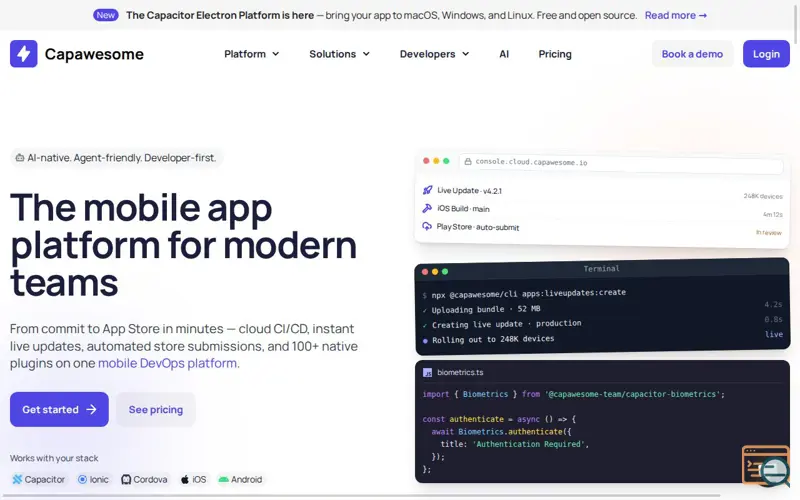Click the Android robot icon
The width and height of the screenshot is (800, 500).
(x=223, y=479)
